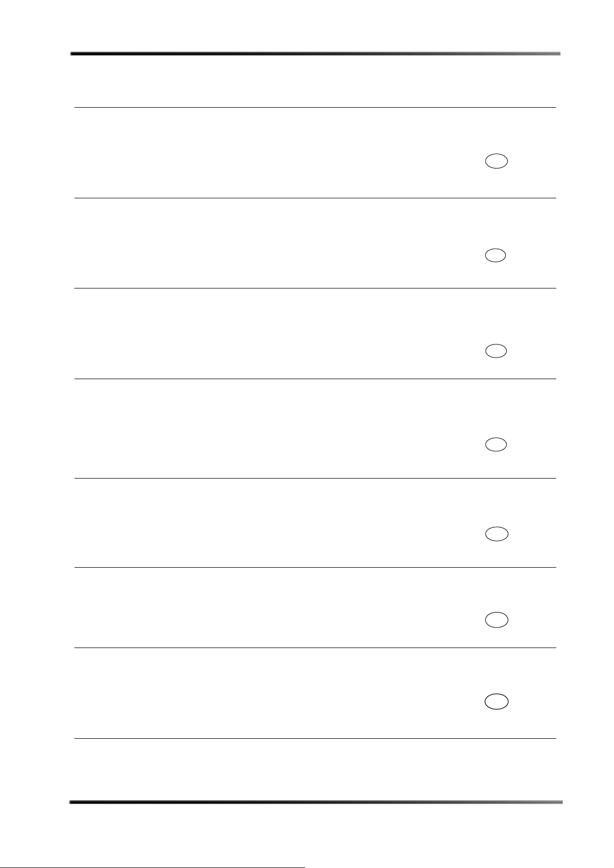Choose the oval in the fourth row
Screen dimensions: 614x868
496,444
